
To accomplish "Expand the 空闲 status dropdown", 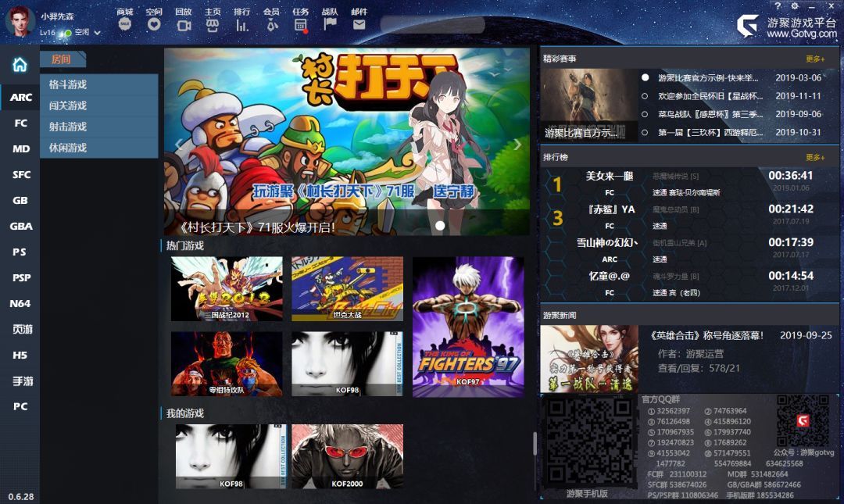I will [98, 33].
